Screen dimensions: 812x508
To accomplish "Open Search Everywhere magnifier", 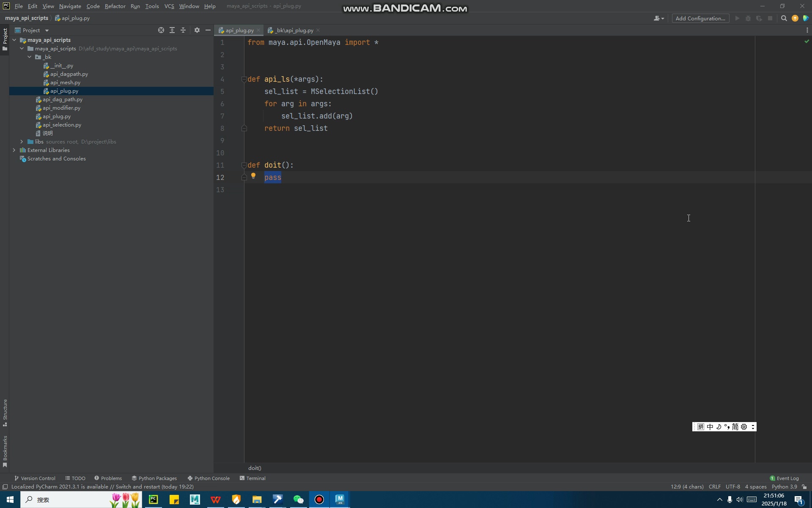I will [784, 18].
